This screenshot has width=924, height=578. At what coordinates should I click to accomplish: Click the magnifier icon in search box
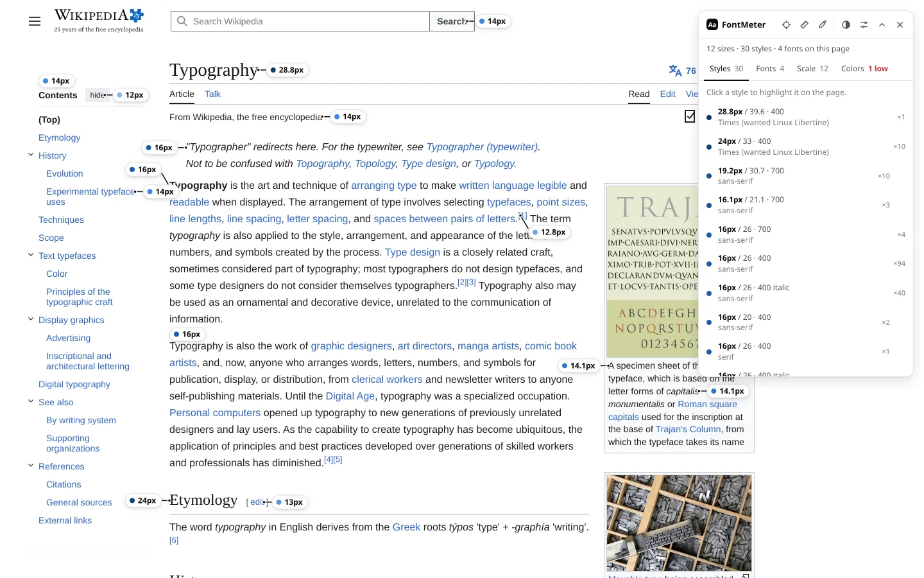pyautogui.click(x=182, y=21)
